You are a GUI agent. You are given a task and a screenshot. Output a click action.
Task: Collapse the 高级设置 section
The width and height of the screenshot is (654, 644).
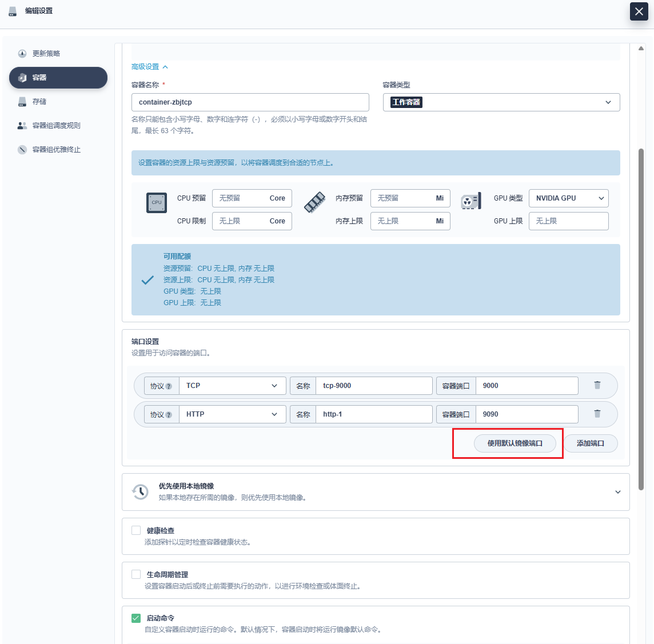point(149,67)
